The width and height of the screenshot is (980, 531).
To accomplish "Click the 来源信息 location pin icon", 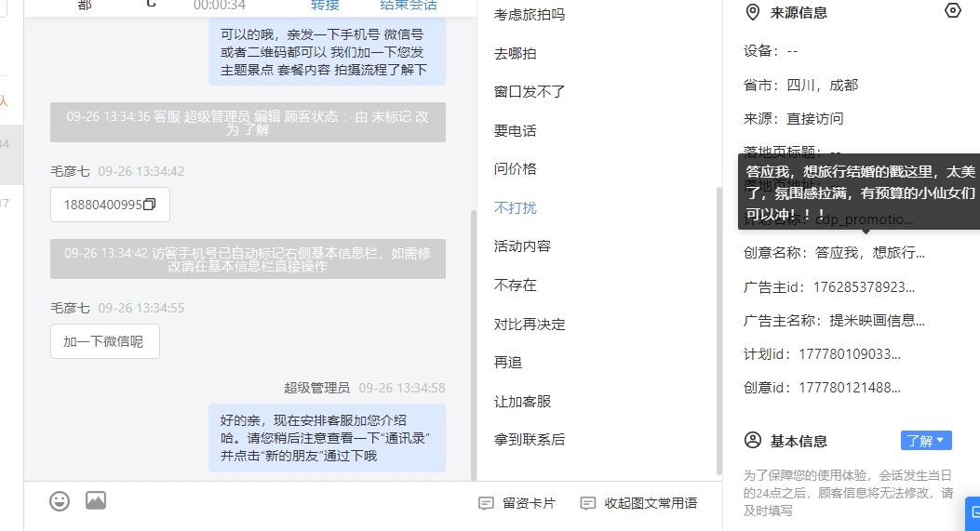I will point(753,12).
